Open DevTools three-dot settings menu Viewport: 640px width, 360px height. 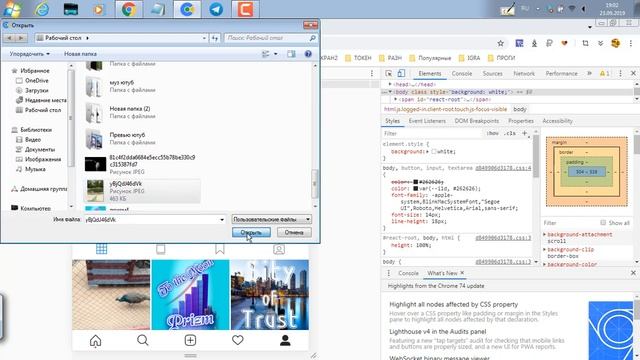(x=620, y=73)
